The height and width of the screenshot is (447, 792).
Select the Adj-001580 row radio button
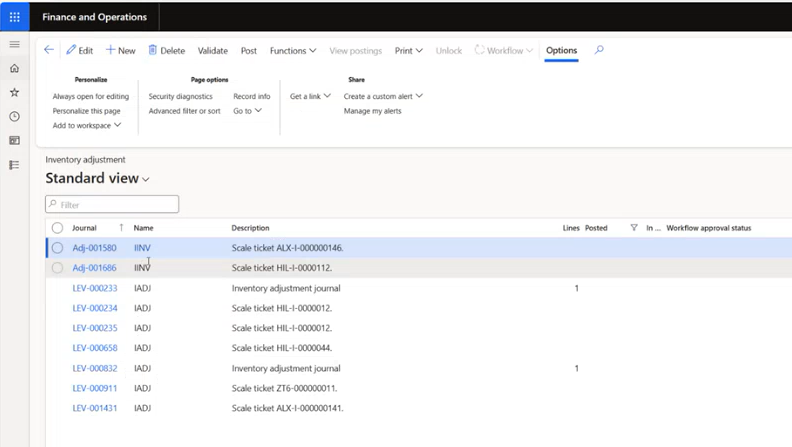click(57, 248)
